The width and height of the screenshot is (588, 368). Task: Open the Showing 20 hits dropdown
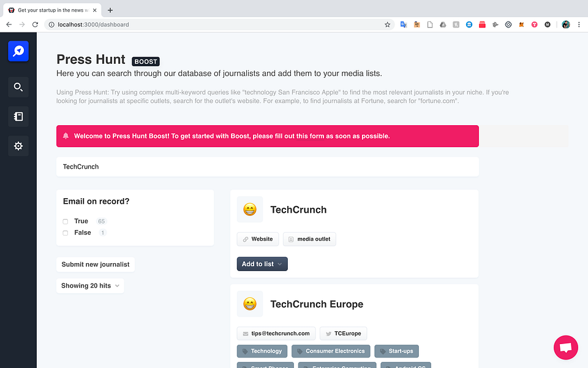[x=90, y=286]
